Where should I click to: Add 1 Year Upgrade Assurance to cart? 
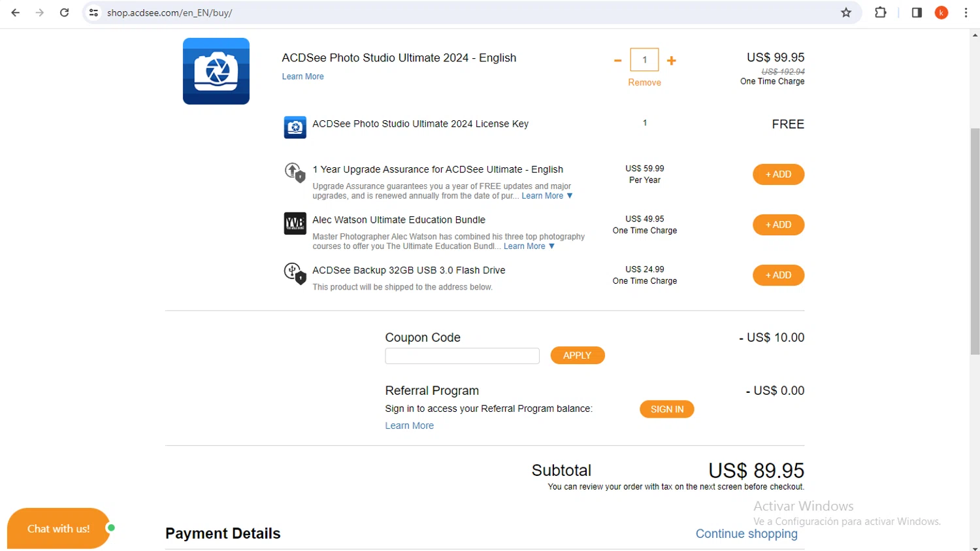pos(778,175)
